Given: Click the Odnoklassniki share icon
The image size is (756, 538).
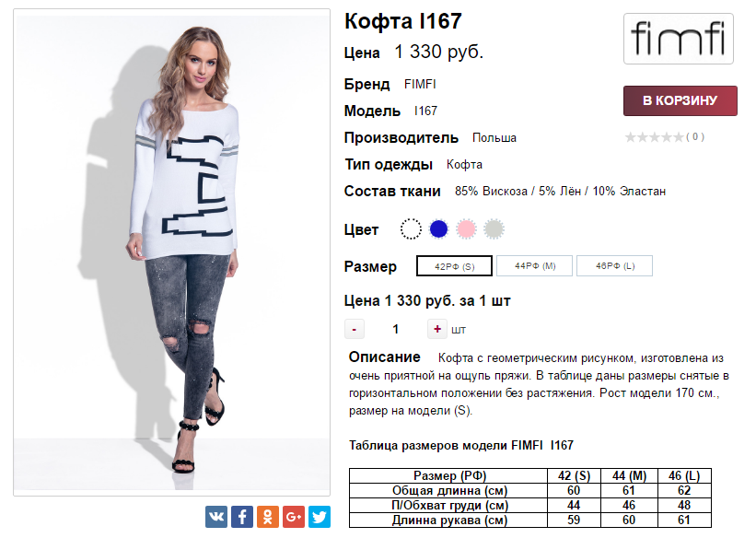Looking at the screenshot, I should (268, 517).
